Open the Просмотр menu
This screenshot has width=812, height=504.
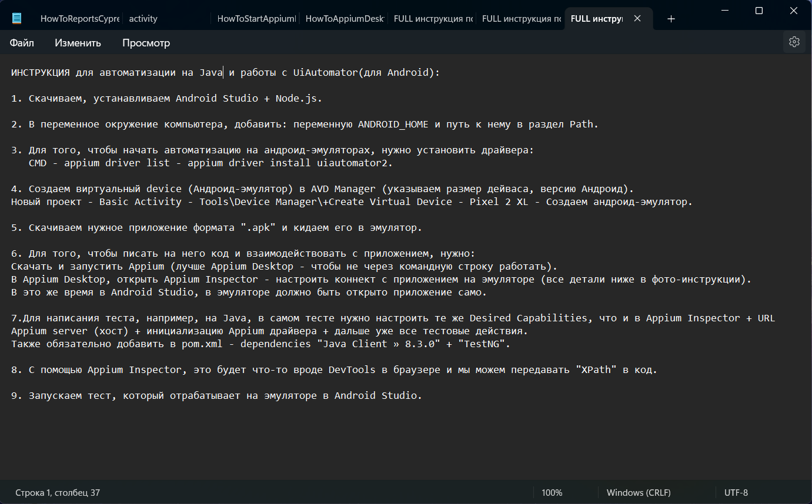coord(146,43)
